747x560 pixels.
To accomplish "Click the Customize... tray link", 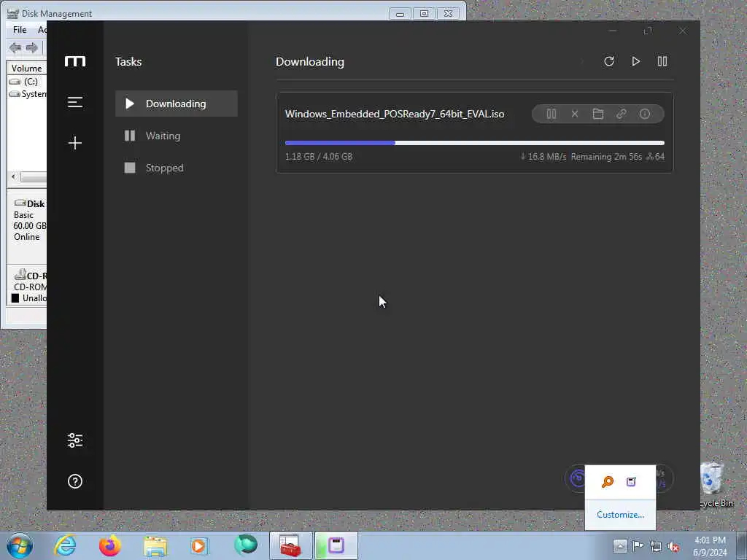I will (x=620, y=515).
